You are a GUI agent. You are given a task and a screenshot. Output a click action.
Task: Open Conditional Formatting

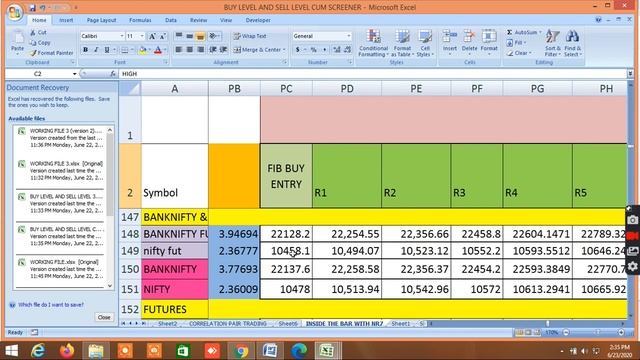[373, 43]
